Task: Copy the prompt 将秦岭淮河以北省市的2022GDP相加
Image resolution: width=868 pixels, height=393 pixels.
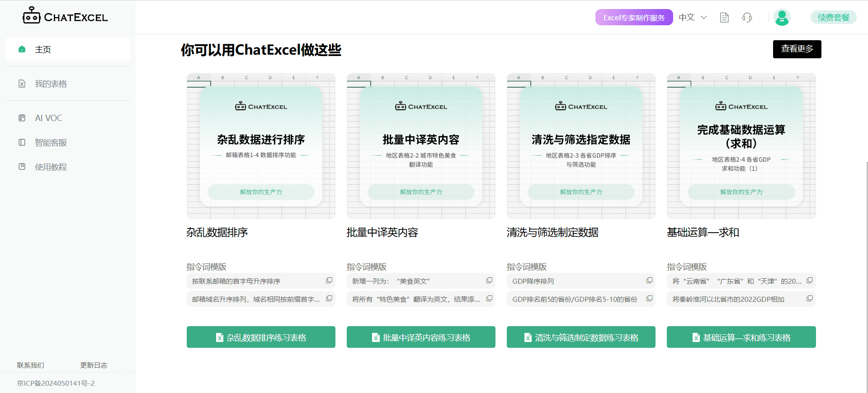Action: tap(810, 299)
